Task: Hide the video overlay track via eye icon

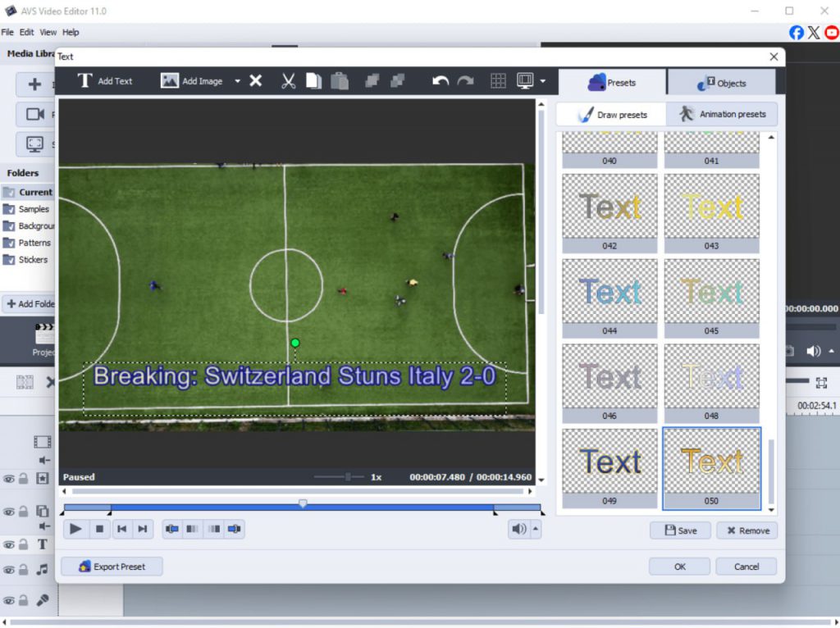Action: pos(8,511)
